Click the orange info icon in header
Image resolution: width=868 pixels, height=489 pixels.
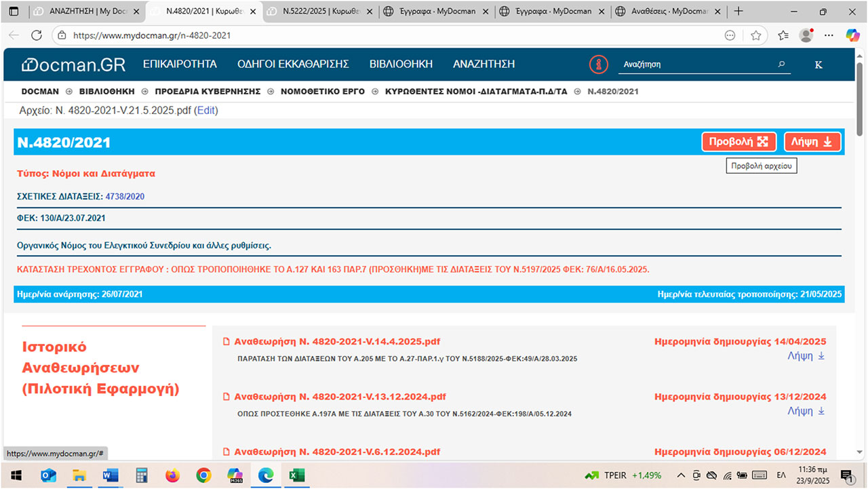tap(598, 64)
